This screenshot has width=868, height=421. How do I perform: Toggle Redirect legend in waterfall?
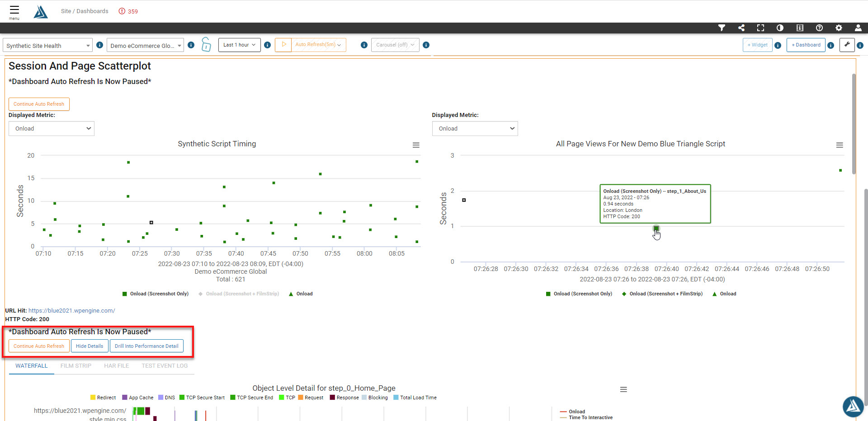pos(103,398)
